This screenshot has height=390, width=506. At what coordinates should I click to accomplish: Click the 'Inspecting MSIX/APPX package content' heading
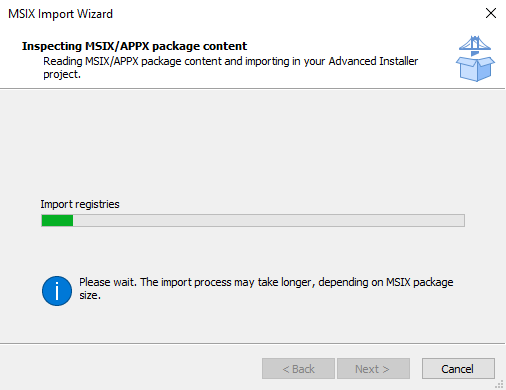click(x=135, y=46)
